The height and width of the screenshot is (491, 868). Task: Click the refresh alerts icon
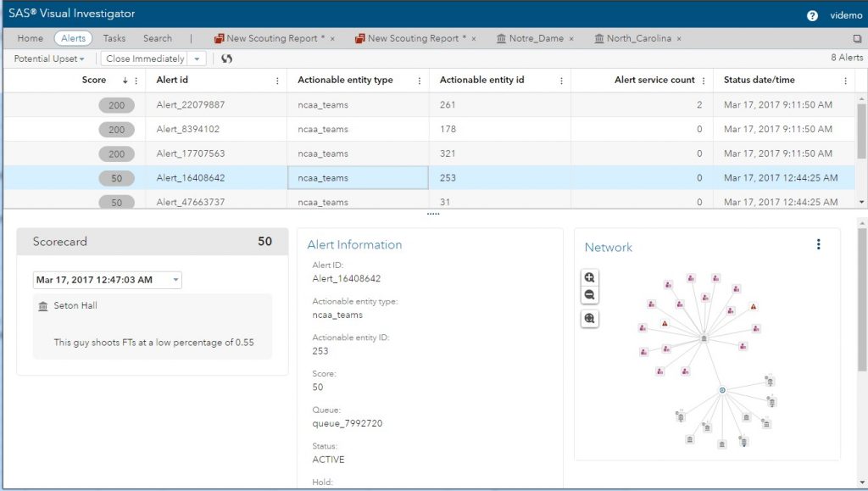(226, 59)
